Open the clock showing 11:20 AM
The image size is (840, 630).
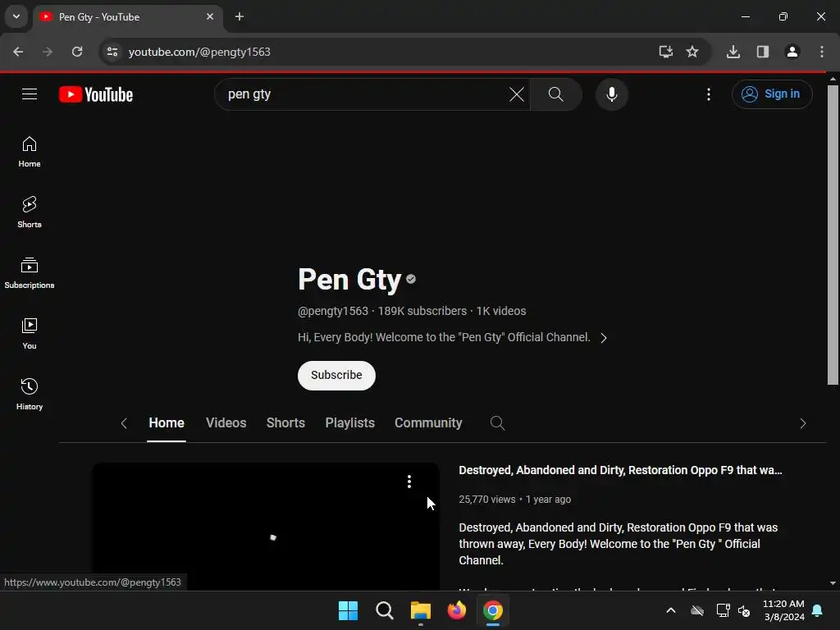(783, 610)
